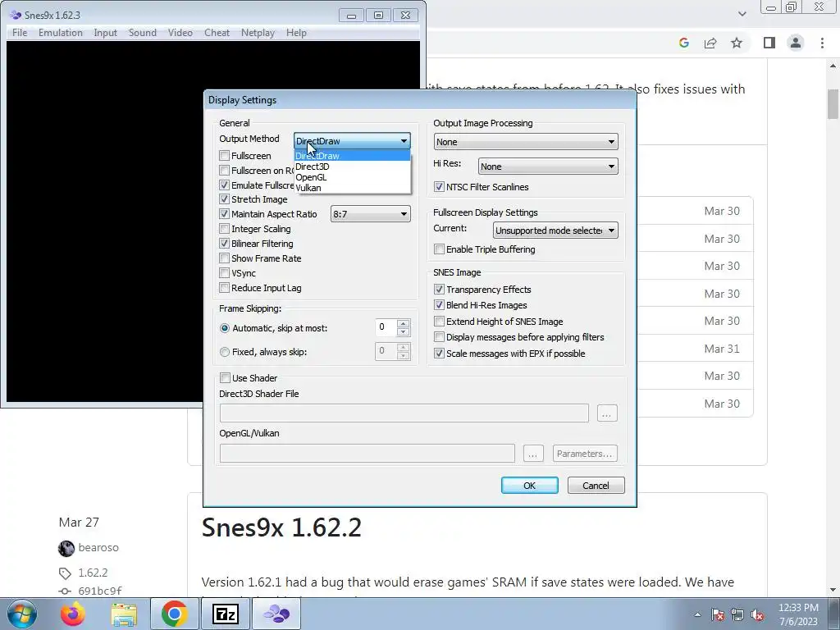Open the Sound menu
This screenshot has height=630, width=840.
point(143,33)
